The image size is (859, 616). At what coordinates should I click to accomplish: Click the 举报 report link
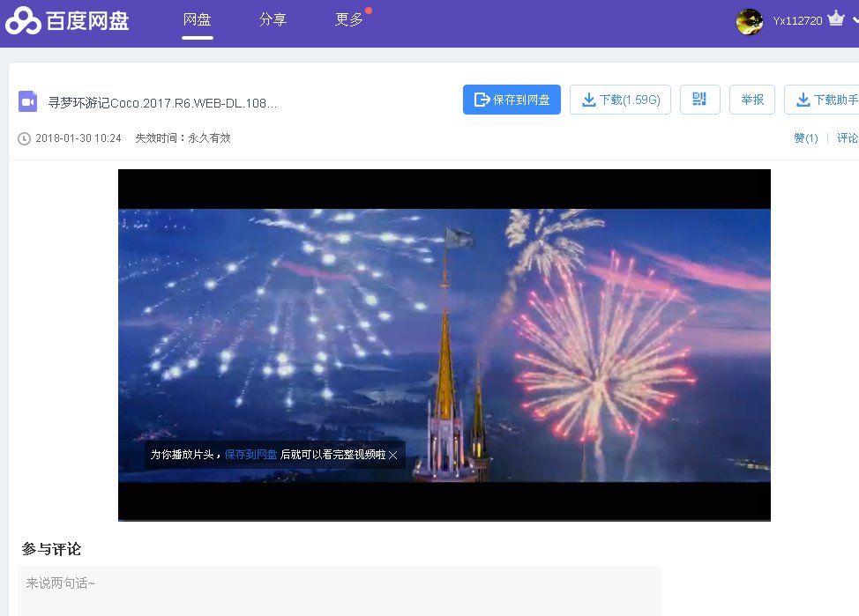tap(752, 99)
